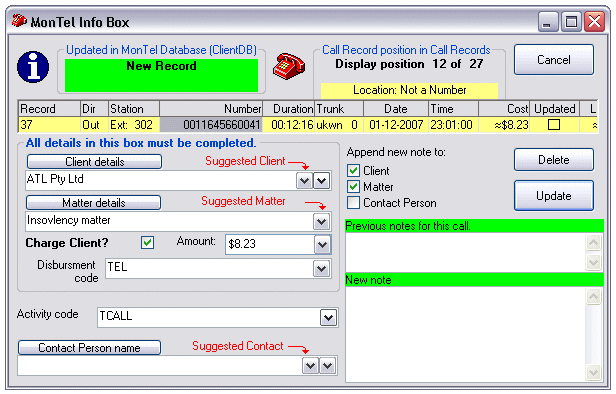Open Matter details button
Screen dimensions: 616x394
coord(94,203)
